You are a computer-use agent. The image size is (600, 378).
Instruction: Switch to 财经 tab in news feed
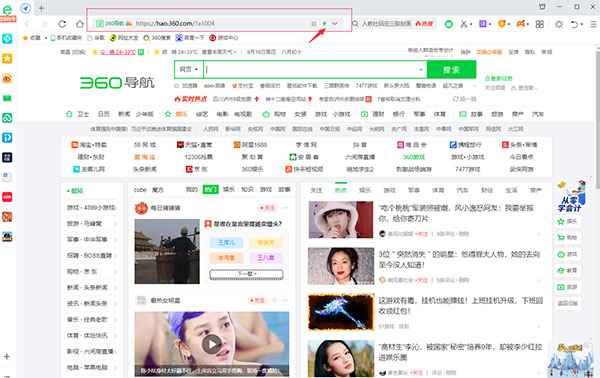487,190
